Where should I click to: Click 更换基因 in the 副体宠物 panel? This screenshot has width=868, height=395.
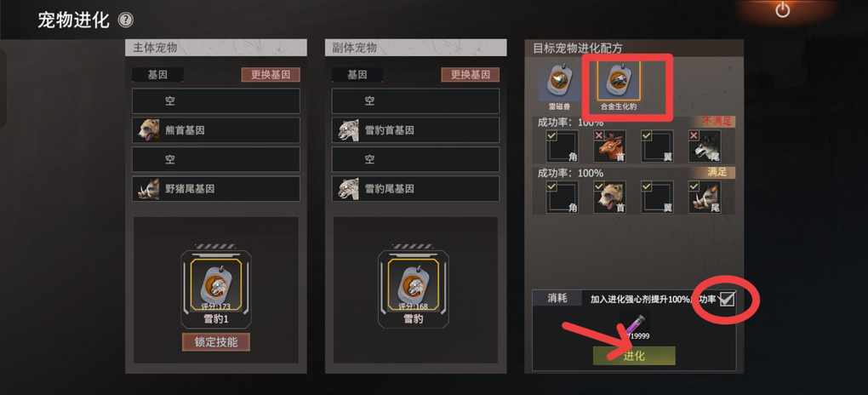pos(470,75)
